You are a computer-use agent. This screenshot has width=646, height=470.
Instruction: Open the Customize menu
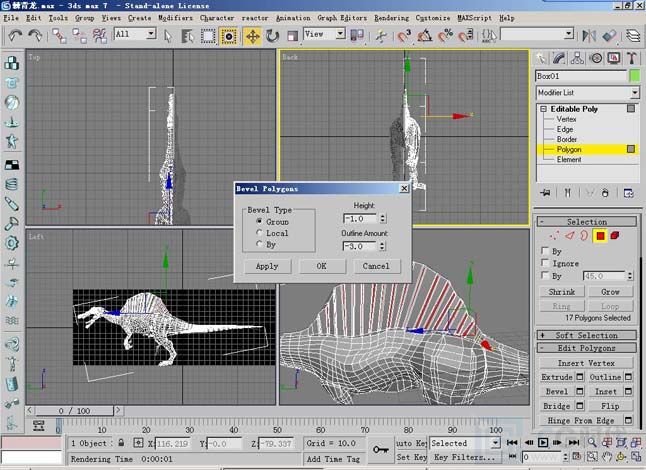click(x=433, y=18)
